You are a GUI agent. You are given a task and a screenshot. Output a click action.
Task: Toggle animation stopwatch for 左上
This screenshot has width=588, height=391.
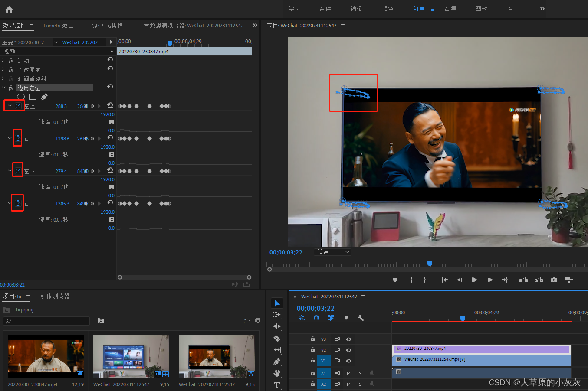[18, 106]
